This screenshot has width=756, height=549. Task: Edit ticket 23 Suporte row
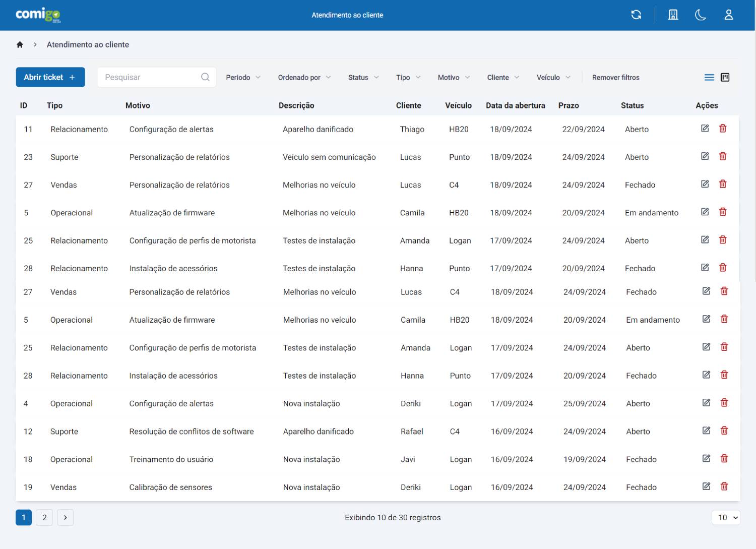705,156
